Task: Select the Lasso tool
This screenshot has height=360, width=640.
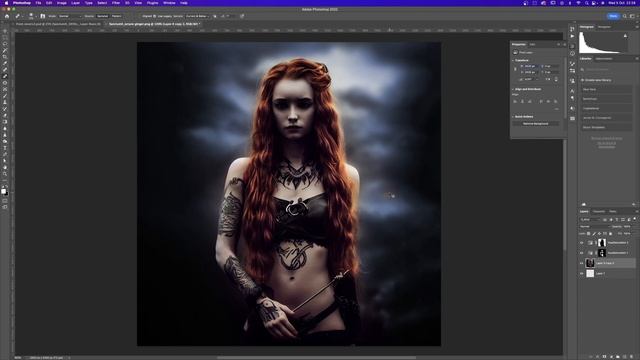Action: (5, 44)
